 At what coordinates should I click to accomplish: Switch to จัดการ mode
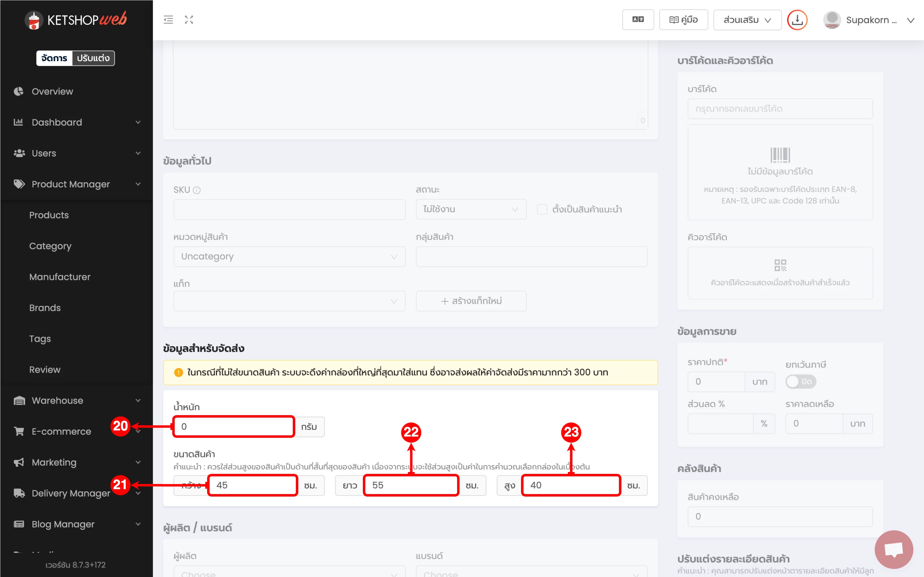pyautogui.click(x=54, y=58)
